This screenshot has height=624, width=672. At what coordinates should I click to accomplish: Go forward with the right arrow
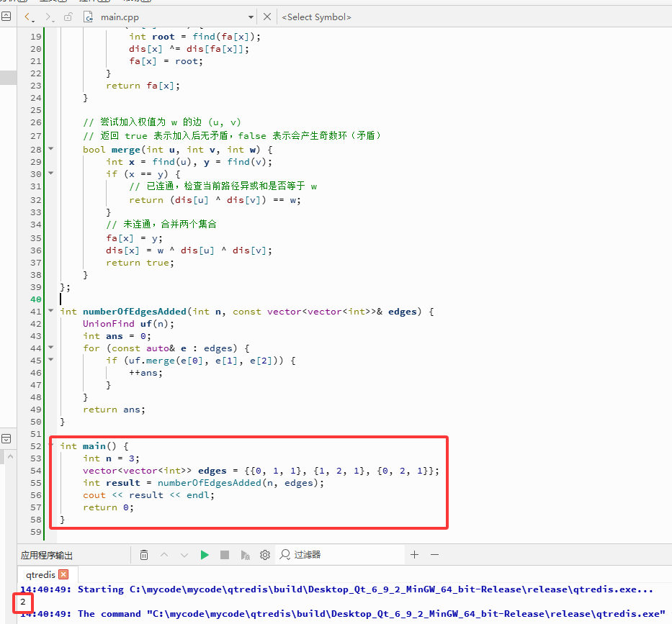[x=48, y=17]
